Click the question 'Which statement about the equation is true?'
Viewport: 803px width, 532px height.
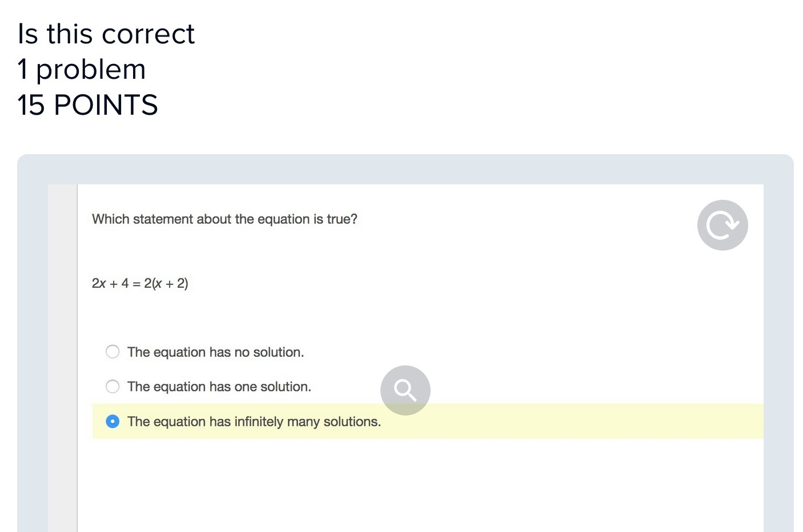pos(224,219)
